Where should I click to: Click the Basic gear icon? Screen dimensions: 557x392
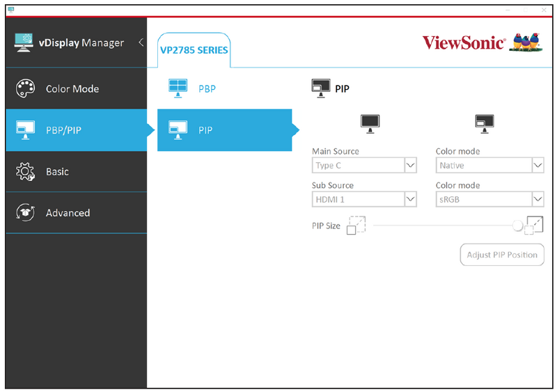coord(25,172)
